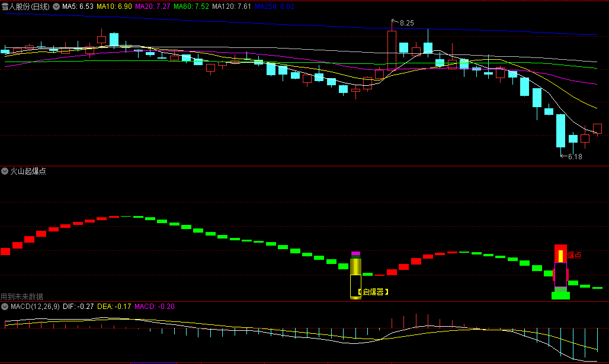Click the MA60: 7.52 label

pos(191,7)
